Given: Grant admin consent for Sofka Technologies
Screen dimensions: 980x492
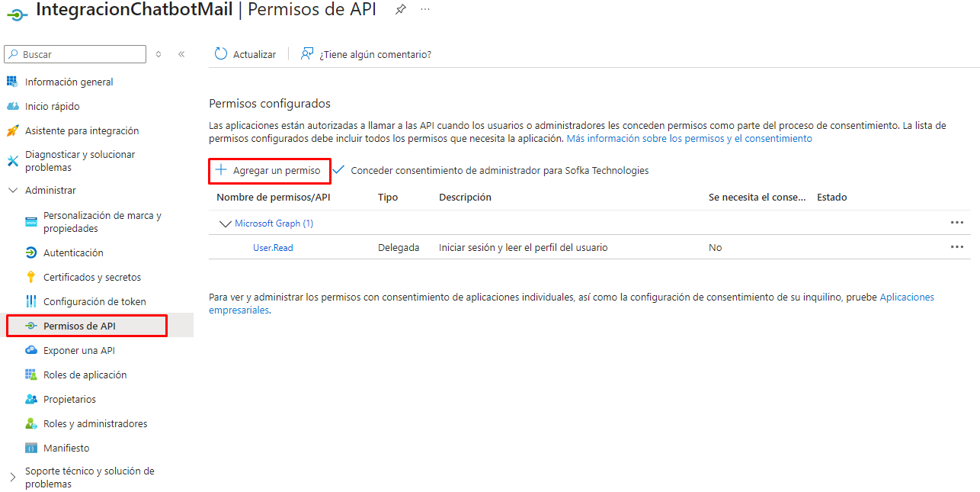Looking at the screenshot, I should [x=491, y=171].
